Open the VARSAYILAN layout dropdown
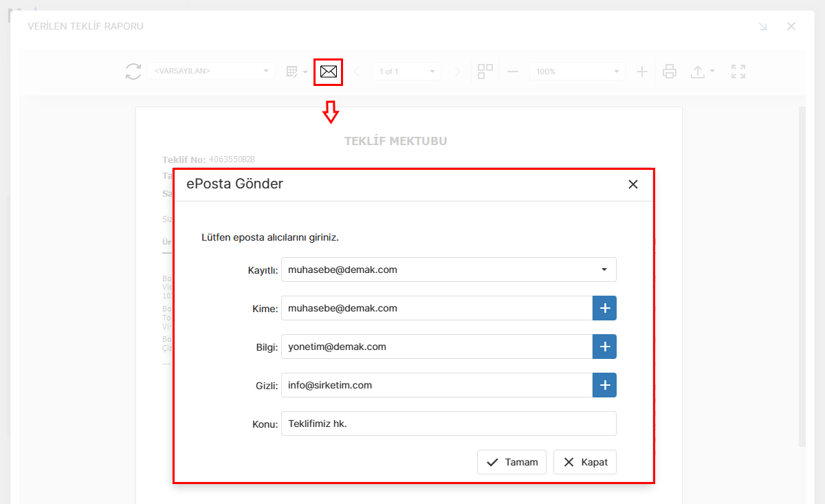Screen dimensions: 825x504 [x=210, y=71]
